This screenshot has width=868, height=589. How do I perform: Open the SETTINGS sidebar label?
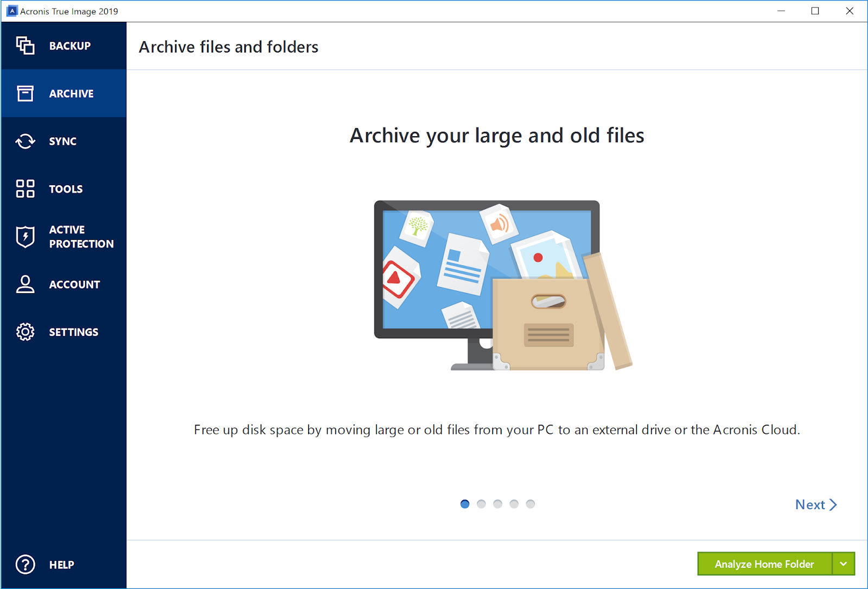point(74,332)
